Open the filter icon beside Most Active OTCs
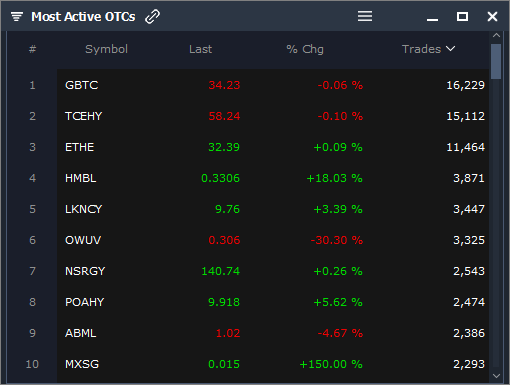 coord(17,16)
